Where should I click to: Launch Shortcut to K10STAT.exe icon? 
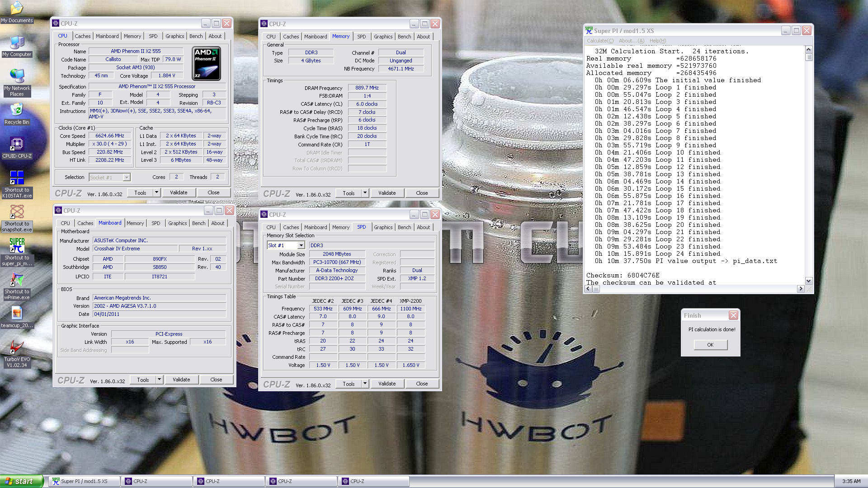pos(17,184)
